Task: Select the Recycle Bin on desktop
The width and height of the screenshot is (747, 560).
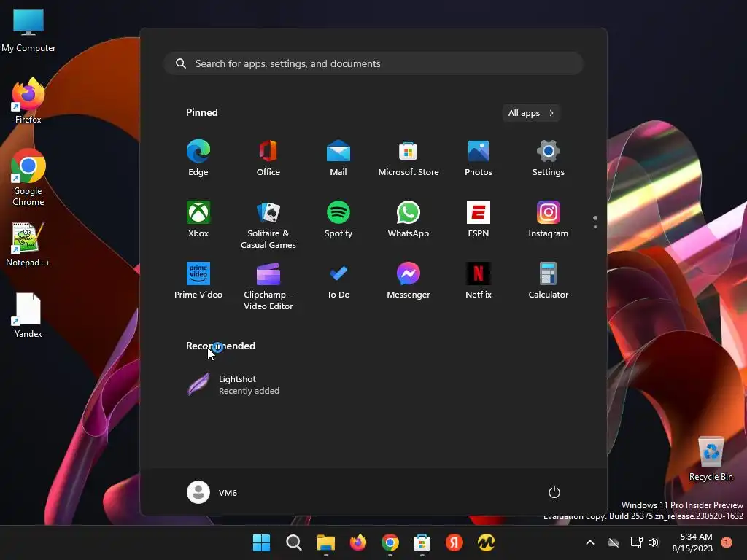Action: point(711,459)
